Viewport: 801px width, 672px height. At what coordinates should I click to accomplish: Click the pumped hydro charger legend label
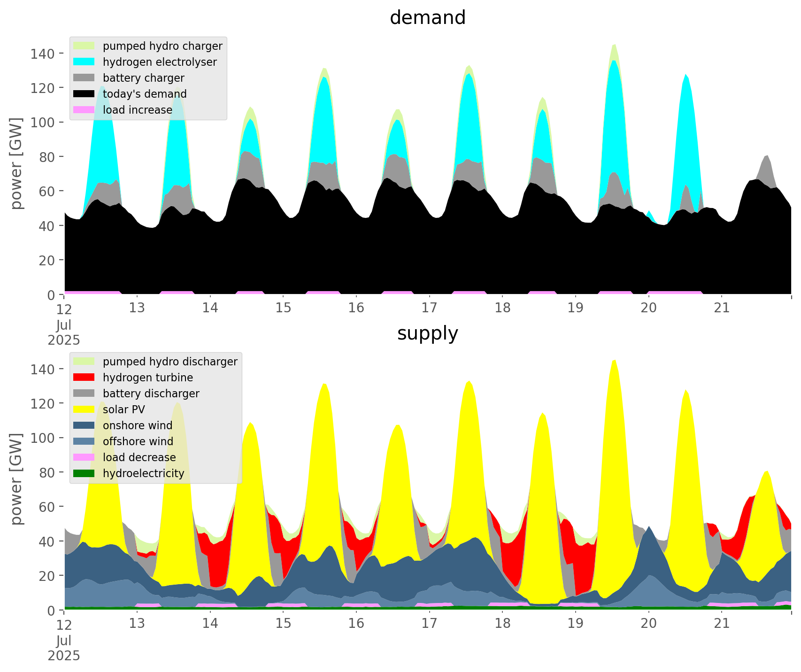(x=162, y=46)
